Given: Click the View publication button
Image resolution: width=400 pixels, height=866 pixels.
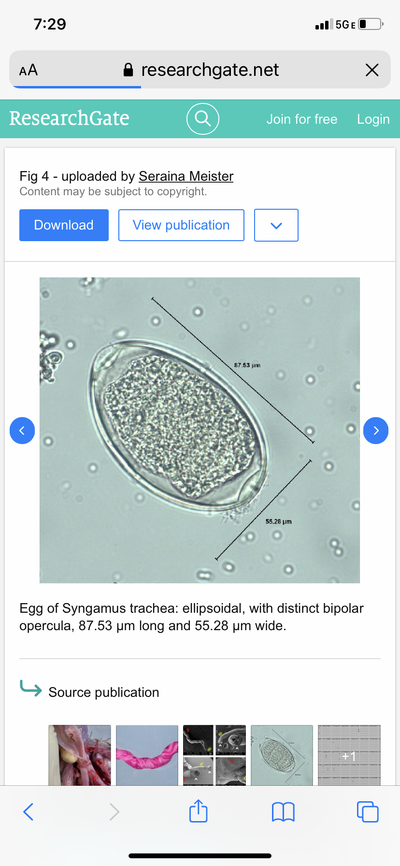Looking at the screenshot, I should [x=181, y=225].
